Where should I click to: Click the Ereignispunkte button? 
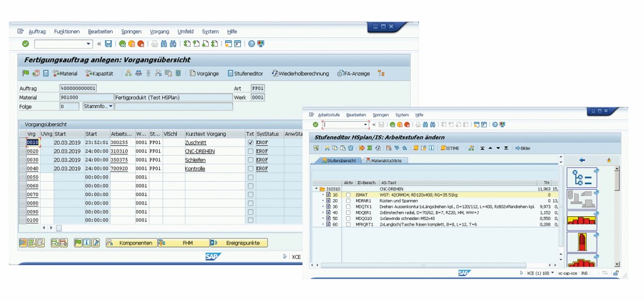[x=239, y=243]
